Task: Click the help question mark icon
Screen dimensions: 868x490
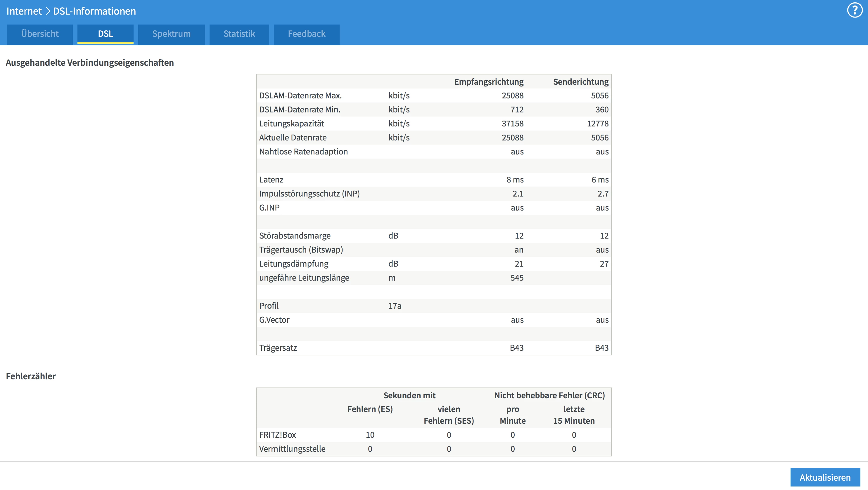Action: (x=855, y=11)
